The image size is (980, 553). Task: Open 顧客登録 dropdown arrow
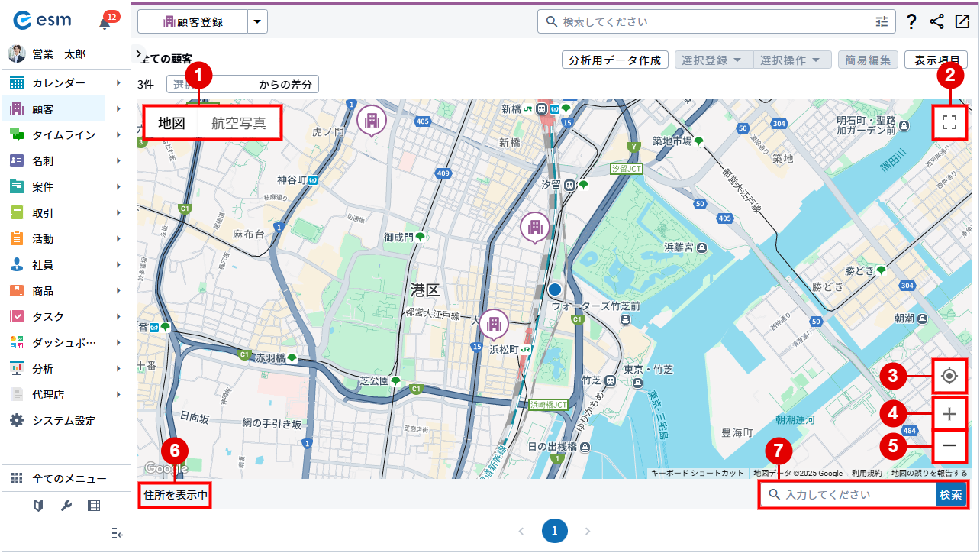pos(257,21)
